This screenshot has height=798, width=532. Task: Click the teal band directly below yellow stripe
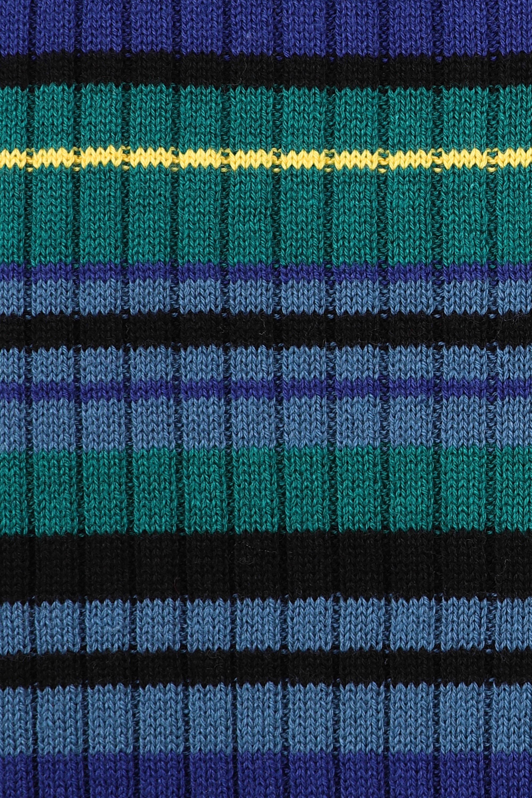click(266, 214)
